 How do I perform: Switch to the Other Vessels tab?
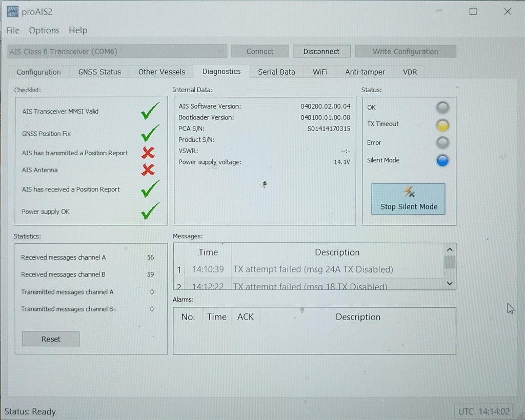pos(161,72)
